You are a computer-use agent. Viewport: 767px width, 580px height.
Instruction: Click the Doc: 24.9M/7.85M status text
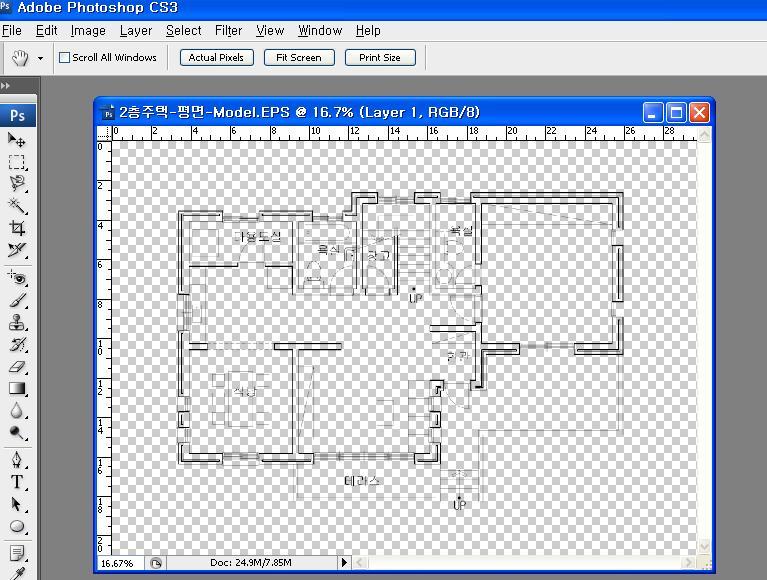(251, 563)
